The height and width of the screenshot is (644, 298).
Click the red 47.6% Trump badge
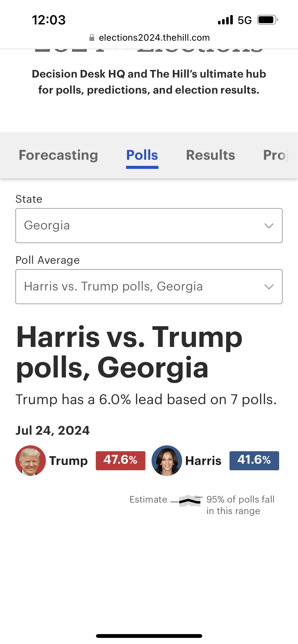point(120,461)
